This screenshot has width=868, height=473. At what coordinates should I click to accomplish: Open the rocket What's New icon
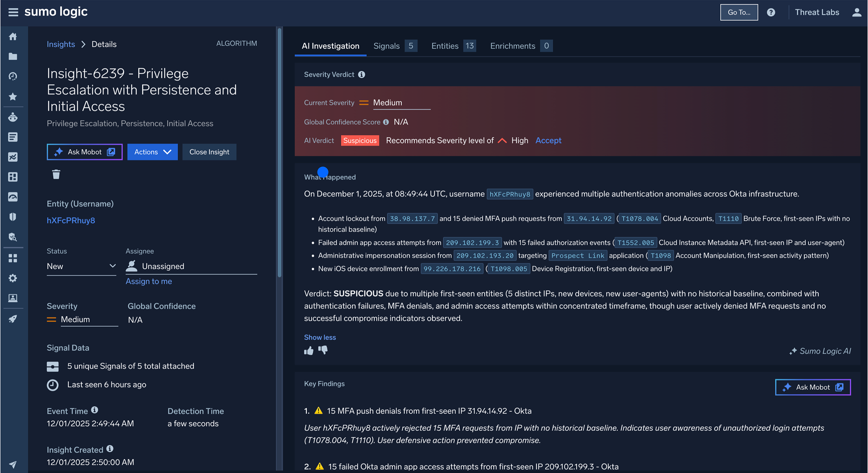tap(13, 319)
